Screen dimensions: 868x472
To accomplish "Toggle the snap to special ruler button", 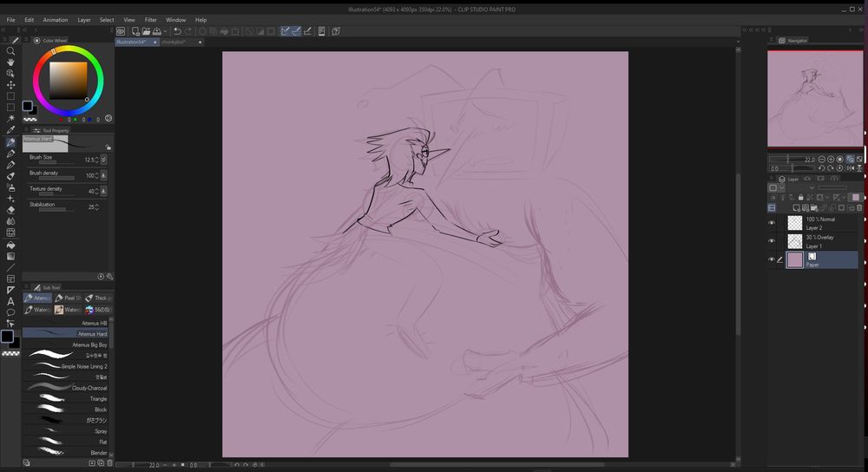I will [297, 31].
